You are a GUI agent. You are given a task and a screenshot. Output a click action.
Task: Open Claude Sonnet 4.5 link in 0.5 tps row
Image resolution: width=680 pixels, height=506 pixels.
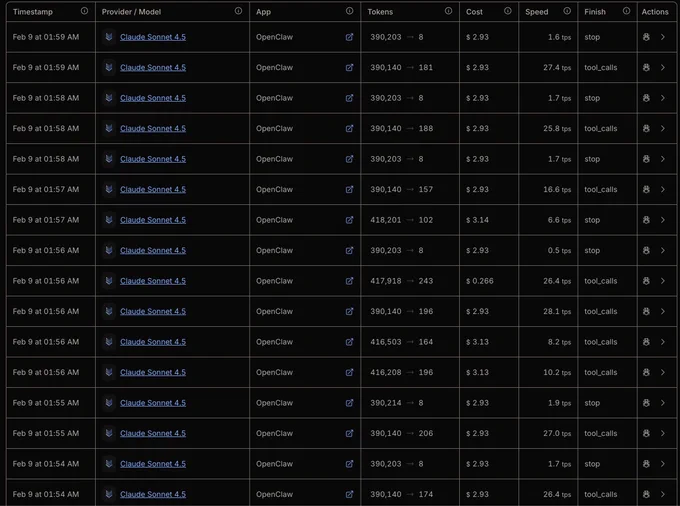click(153, 251)
